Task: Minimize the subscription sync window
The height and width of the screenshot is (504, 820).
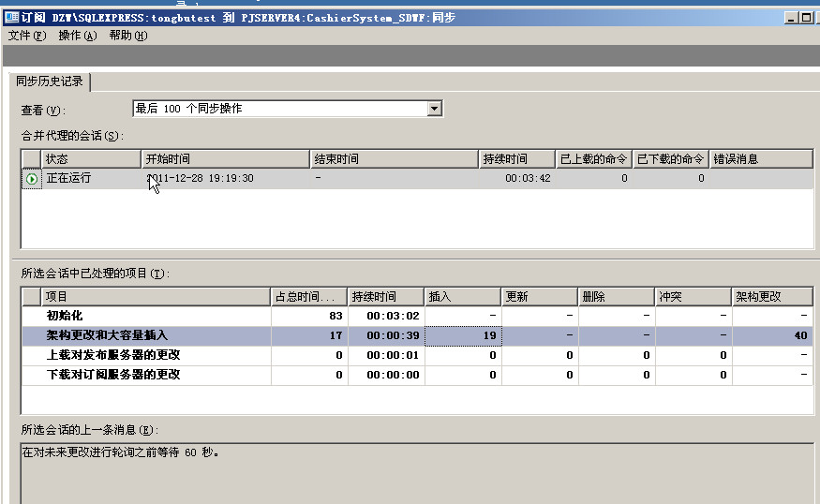Action: pos(792,18)
